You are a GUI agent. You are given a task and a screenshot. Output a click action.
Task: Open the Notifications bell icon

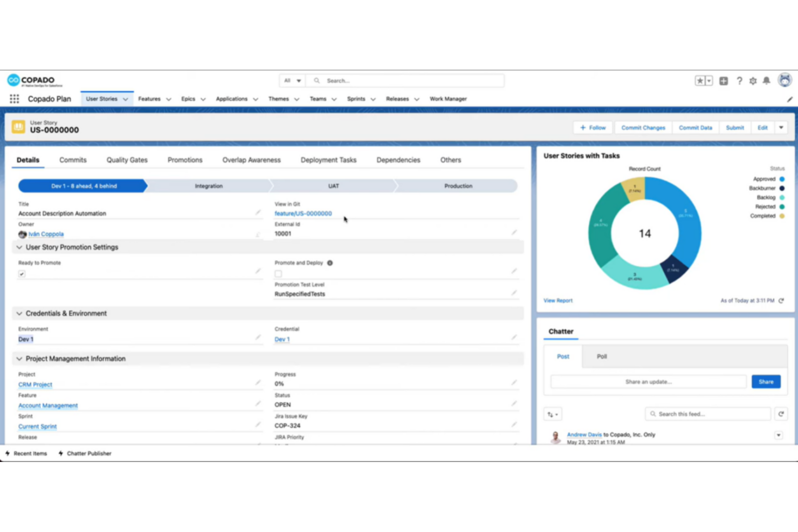tap(766, 81)
